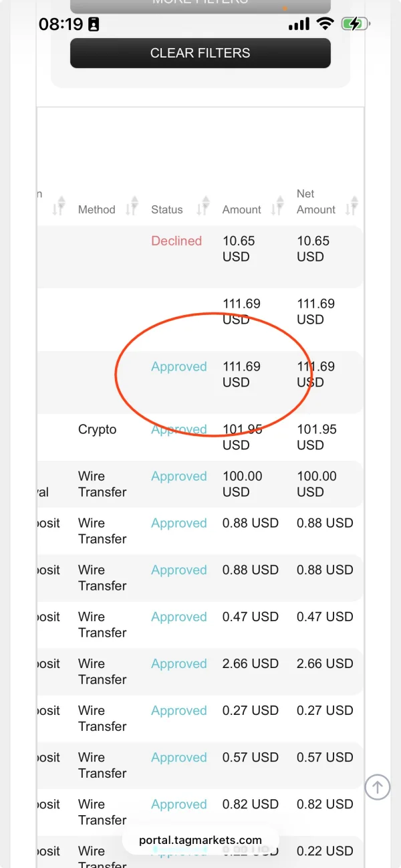
Task: Tap the scroll-to-top arrow circle icon
Action: tap(377, 786)
